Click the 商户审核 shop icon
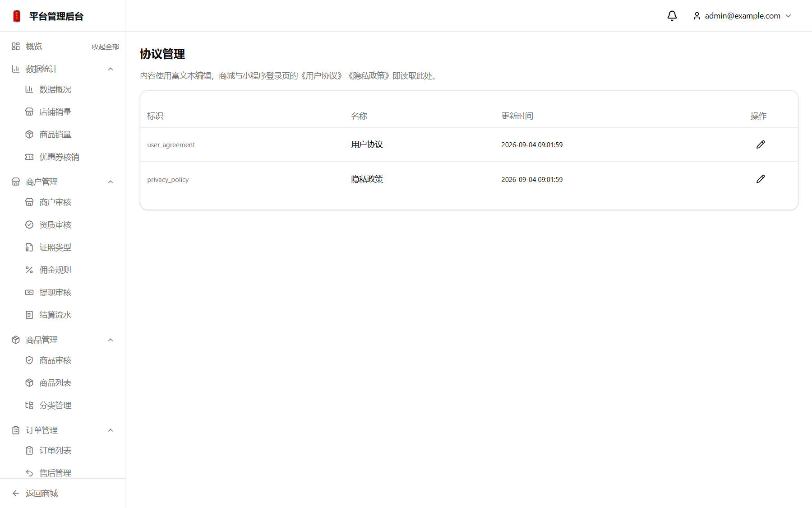The image size is (812, 508). tap(29, 202)
